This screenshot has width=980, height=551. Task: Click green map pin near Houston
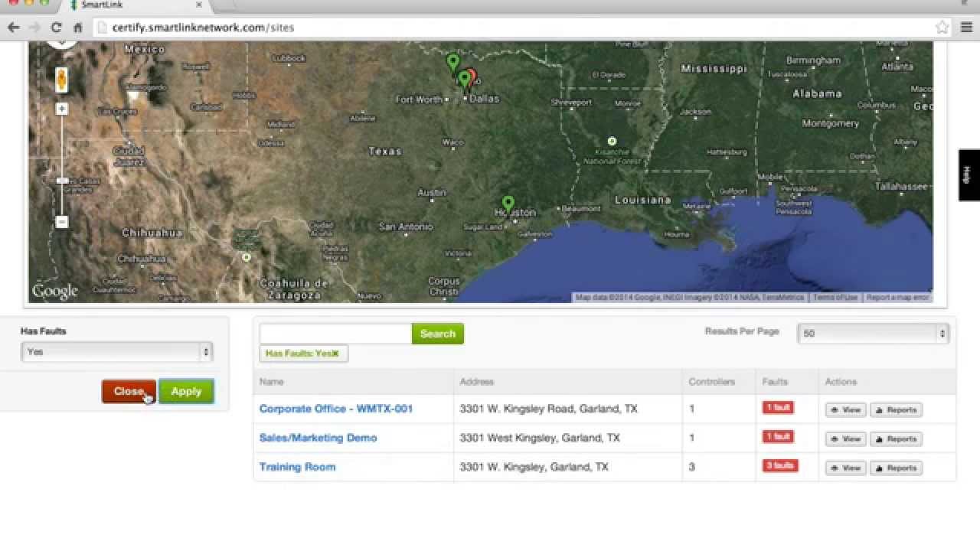tap(508, 204)
